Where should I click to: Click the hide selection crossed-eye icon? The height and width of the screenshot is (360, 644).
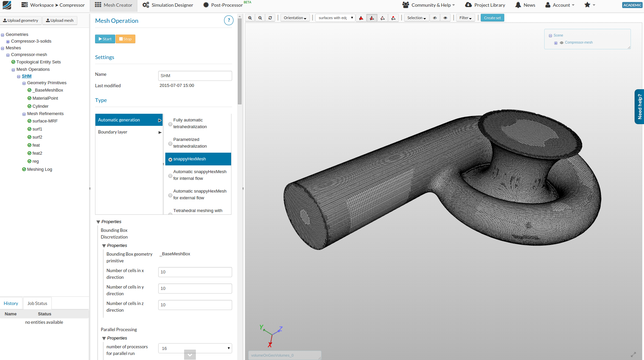(435, 18)
